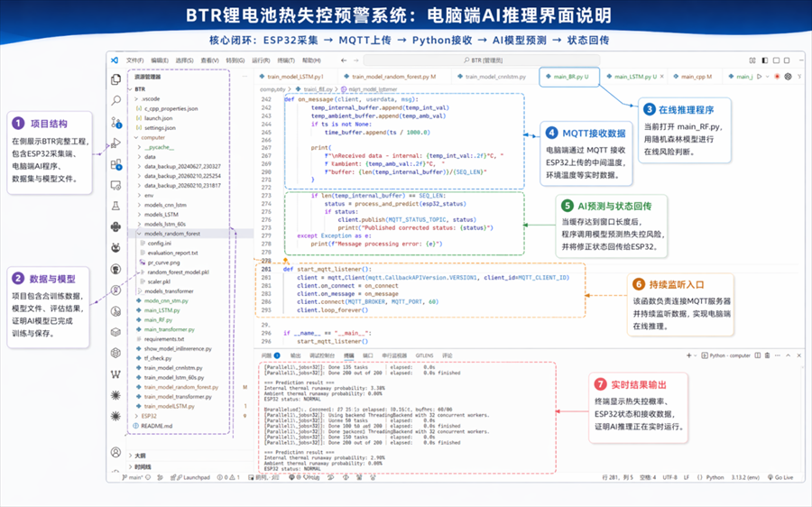Open the Source Control view icon
The image size is (812, 507).
point(116,122)
